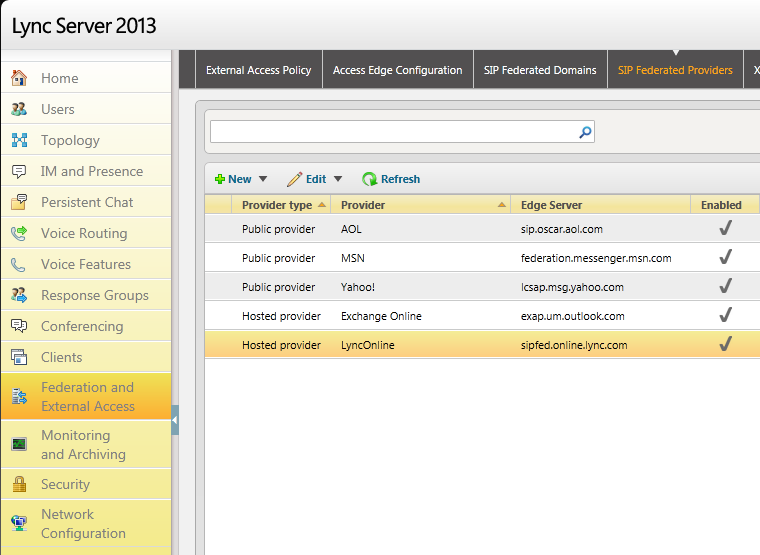The height and width of the screenshot is (555, 760).
Task: Click the Security padlock icon
Action: [x=19, y=484]
